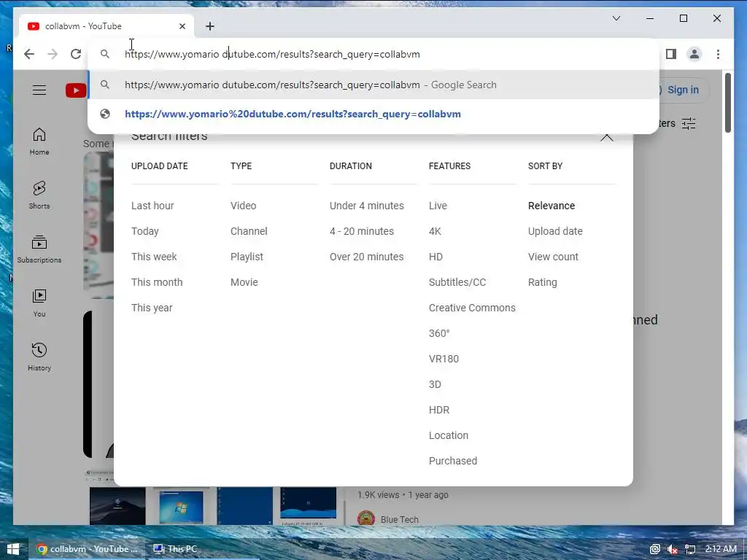
Task: Sort results by Rating
Action: (542, 282)
